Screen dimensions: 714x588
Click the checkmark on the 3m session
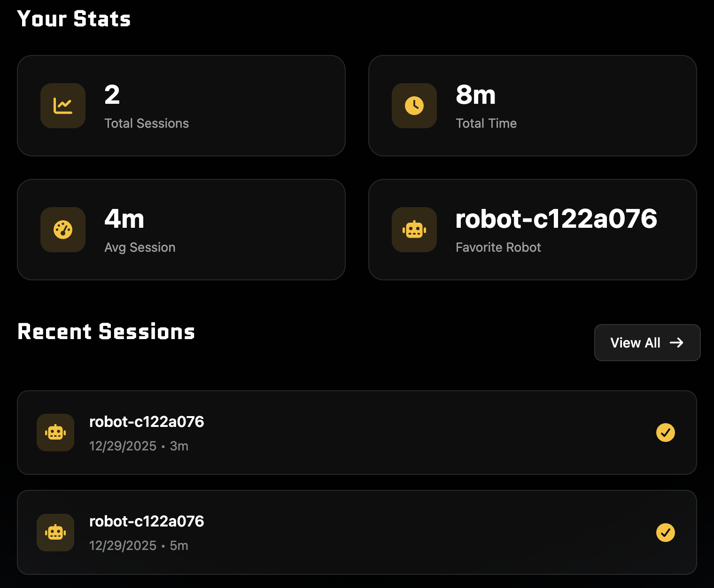tap(665, 433)
